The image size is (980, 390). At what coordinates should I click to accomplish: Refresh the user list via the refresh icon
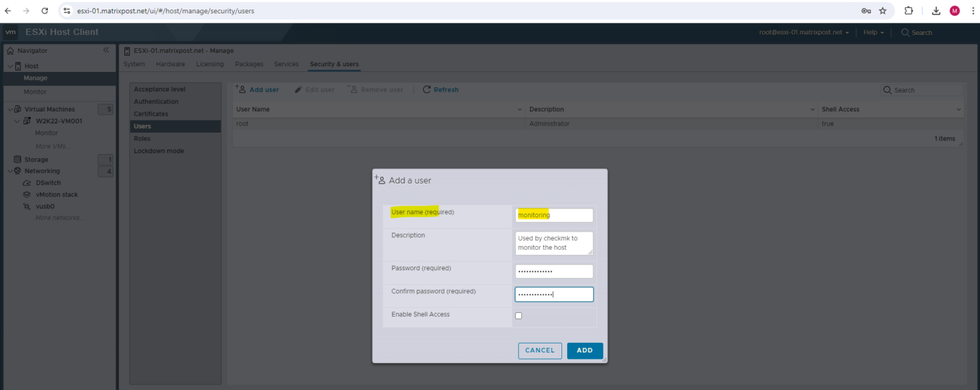426,89
